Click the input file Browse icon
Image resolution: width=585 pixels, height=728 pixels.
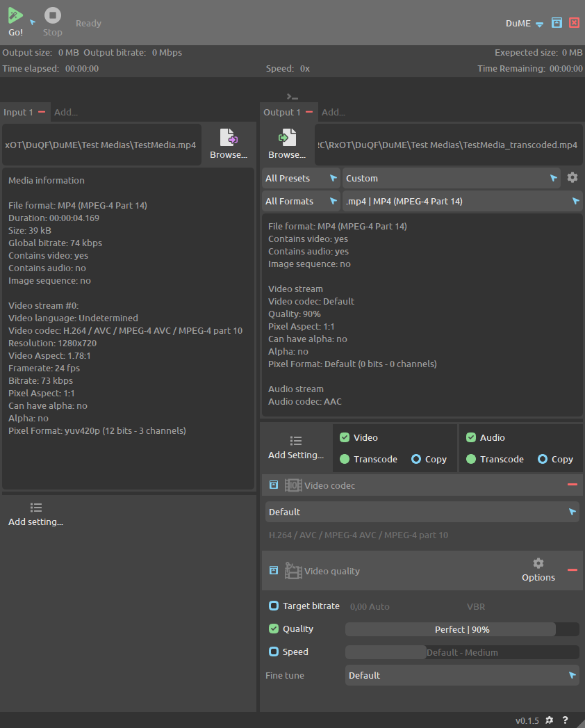coord(229,138)
